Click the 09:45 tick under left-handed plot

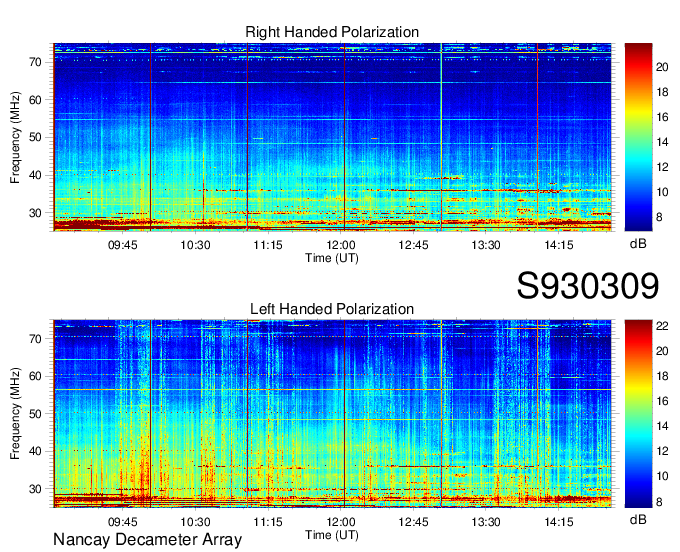coord(123,522)
